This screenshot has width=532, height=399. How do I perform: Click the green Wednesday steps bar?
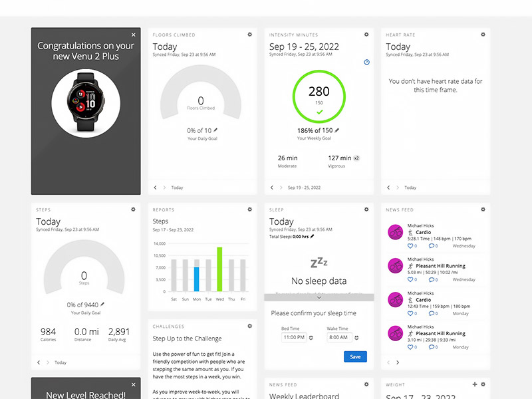coord(219,269)
